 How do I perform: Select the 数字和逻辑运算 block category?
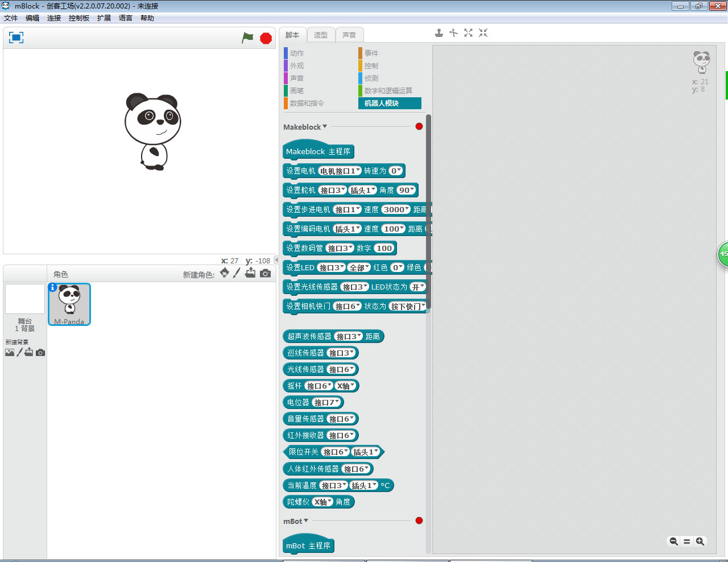[x=388, y=91]
